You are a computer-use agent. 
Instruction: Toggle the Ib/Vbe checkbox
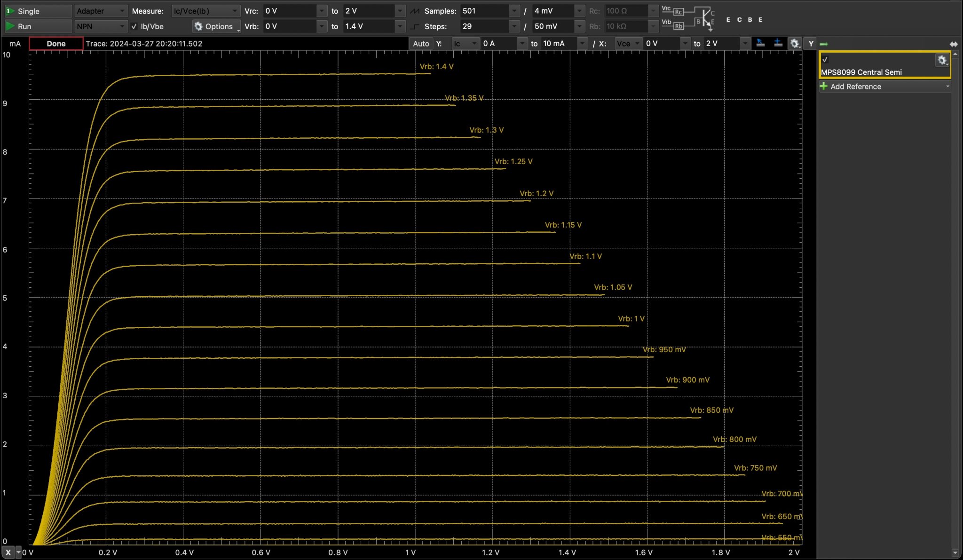(x=134, y=26)
